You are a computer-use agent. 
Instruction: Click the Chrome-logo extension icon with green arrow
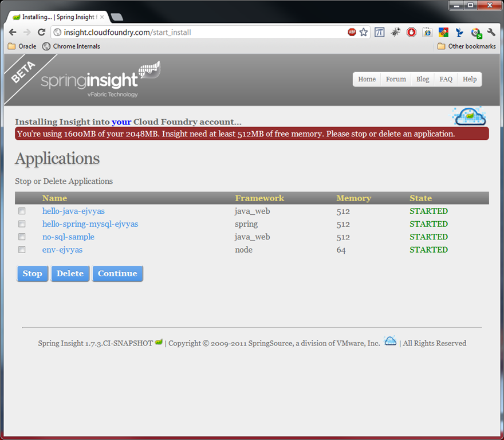tap(476, 33)
